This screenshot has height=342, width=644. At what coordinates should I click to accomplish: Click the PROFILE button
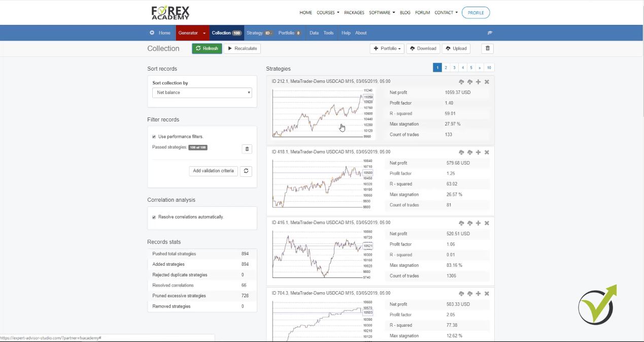(x=476, y=13)
